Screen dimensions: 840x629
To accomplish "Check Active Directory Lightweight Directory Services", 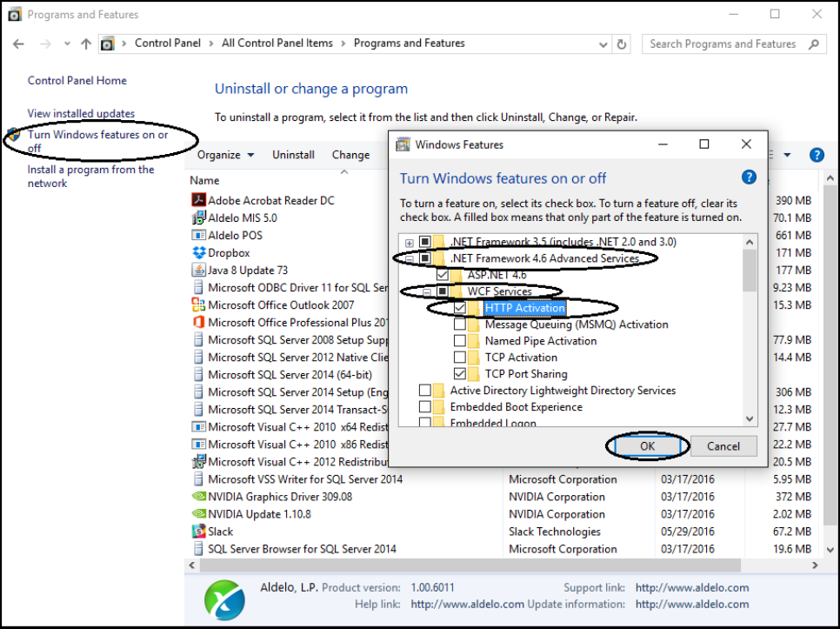I will [425, 390].
